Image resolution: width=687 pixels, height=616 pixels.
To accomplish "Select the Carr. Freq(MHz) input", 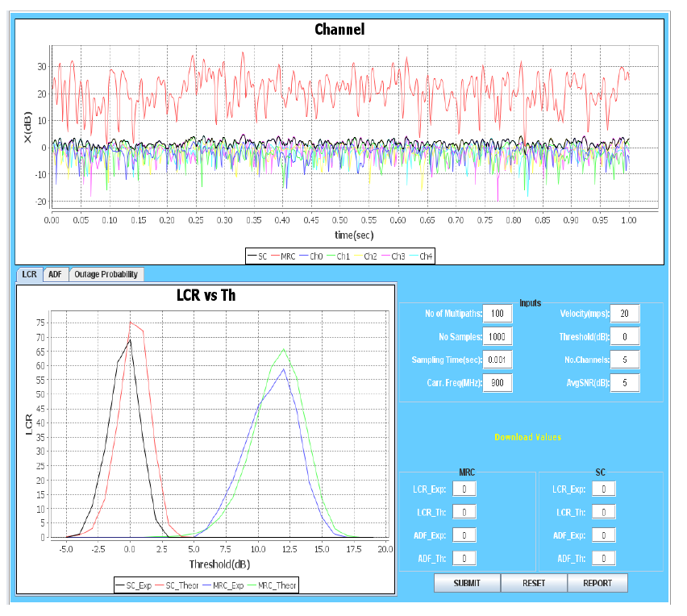I will coord(498,383).
